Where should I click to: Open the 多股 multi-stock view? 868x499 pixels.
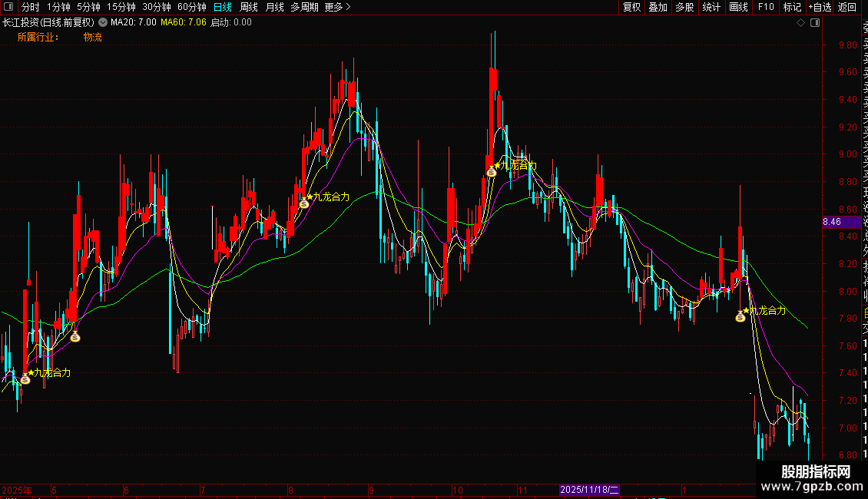[684, 7]
